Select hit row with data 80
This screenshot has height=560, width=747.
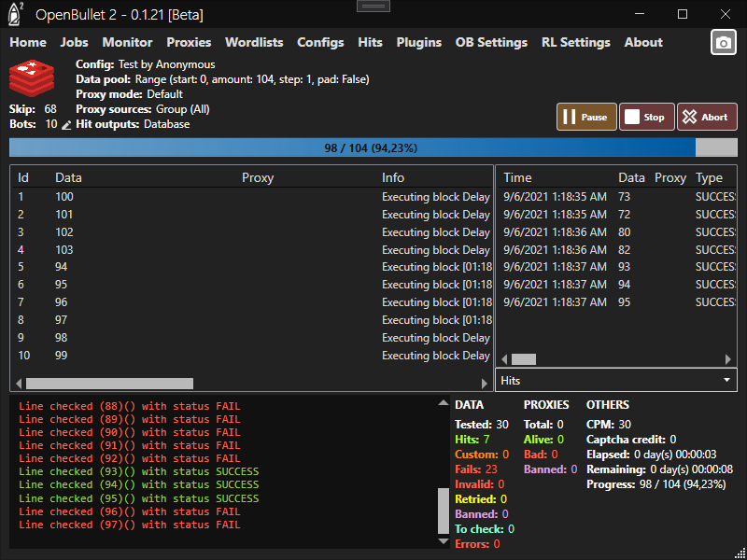click(x=616, y=231)
